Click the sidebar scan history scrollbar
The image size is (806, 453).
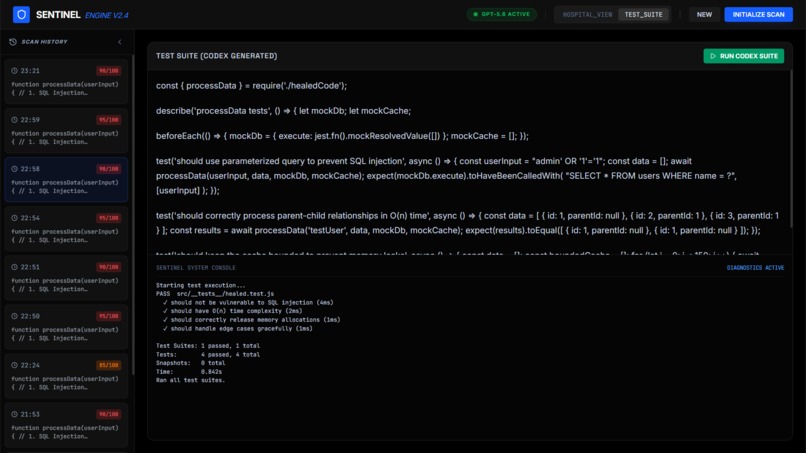(x=133, y=216)
